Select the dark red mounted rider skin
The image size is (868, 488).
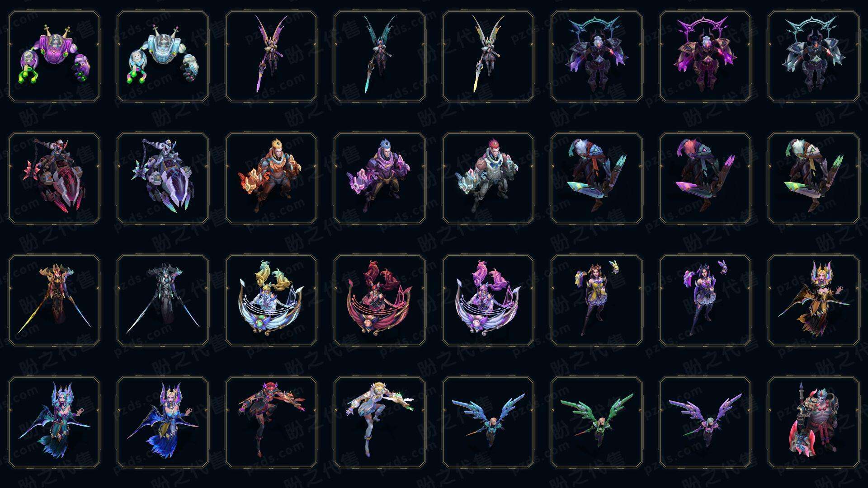tap(54, 178)
